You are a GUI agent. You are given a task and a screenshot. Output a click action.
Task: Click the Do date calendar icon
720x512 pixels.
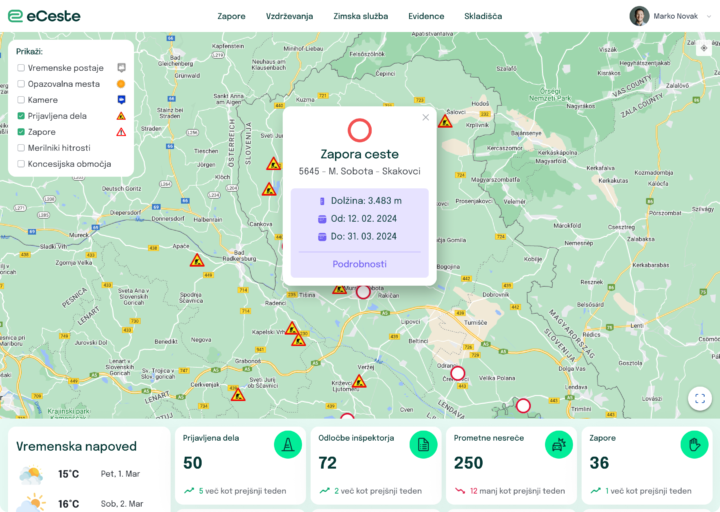click(322, 237)
